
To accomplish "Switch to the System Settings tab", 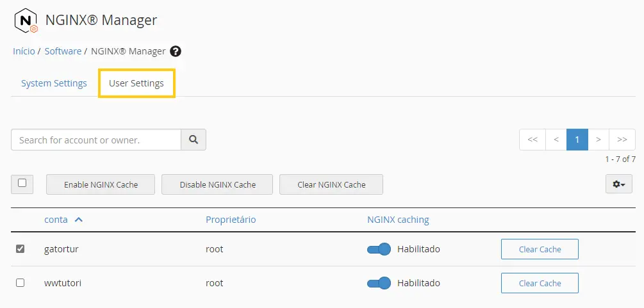I will coord(54,83).
